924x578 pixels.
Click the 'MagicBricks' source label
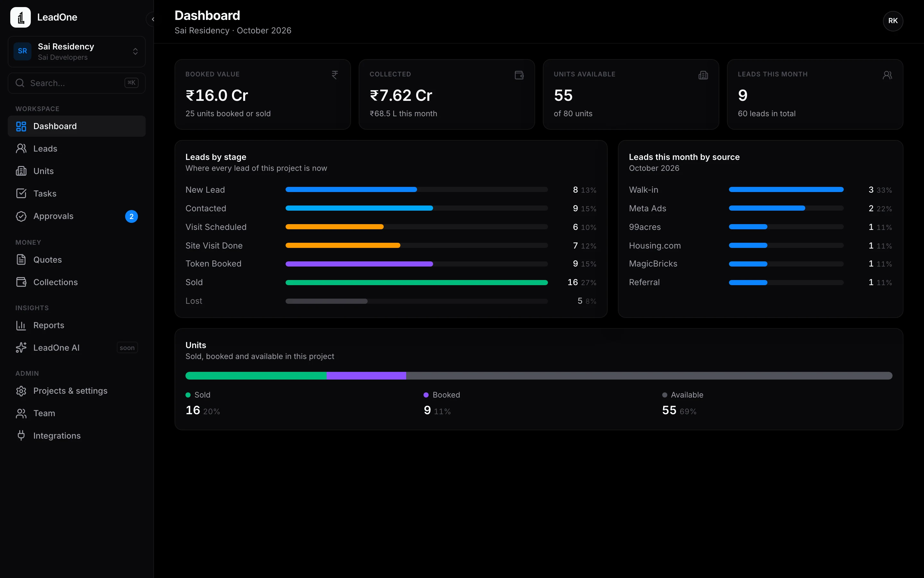[x=653, y=264]
